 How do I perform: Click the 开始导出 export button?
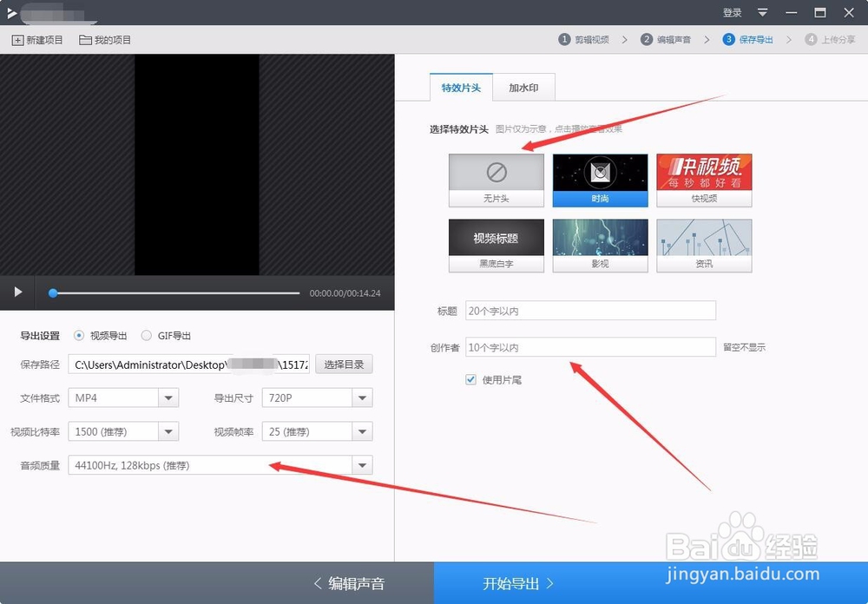(x=515, y=582)
